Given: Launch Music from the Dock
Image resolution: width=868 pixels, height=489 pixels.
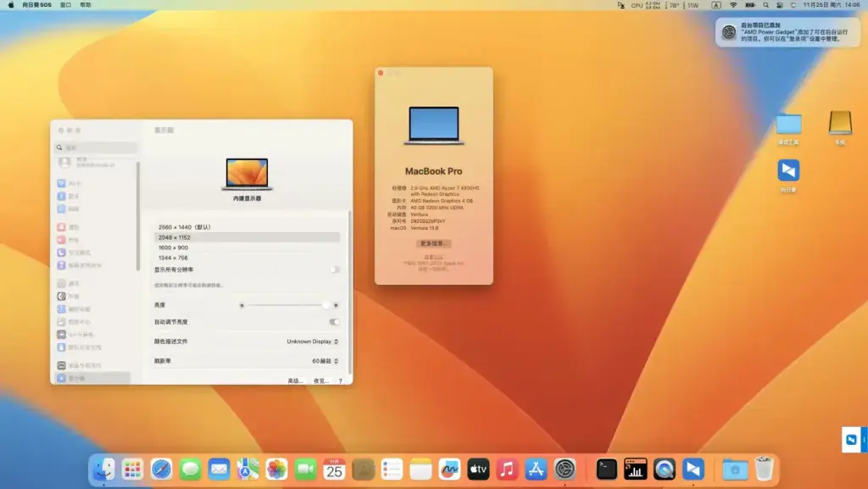Looking at the screenshot, I should pyautogui.click(x=507, y=470).
